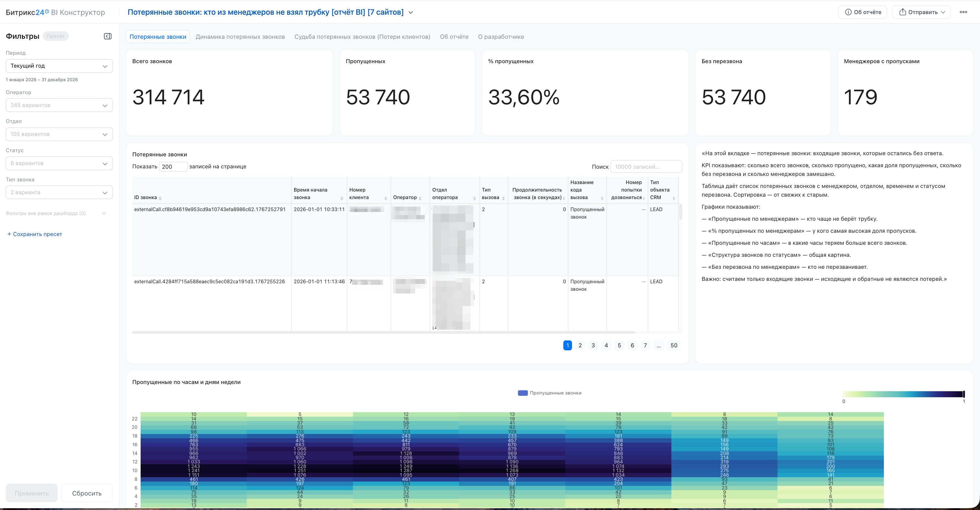Expand the report title dropdown chevron
980x510 pixels.
pyautogui.click(x=411, y=13)
